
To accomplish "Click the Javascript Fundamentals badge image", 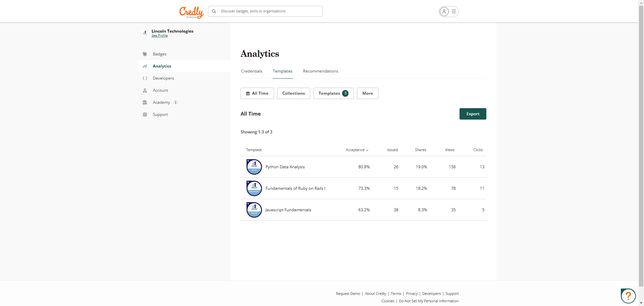I will (254, 210).
